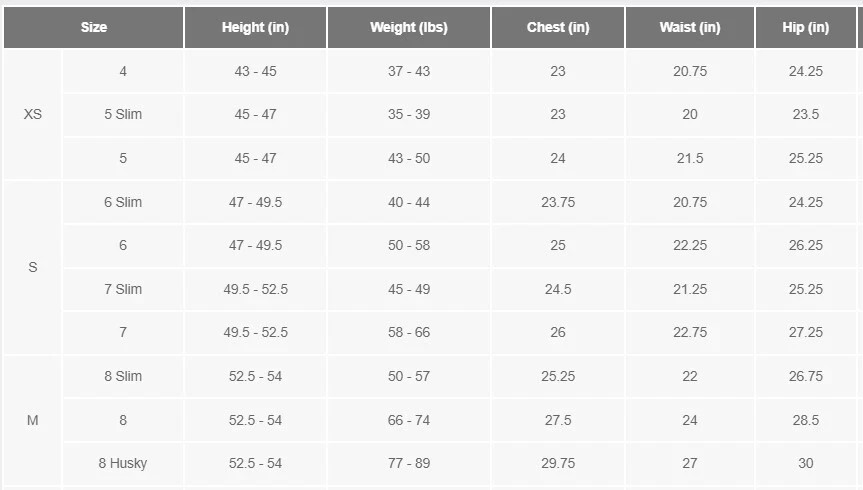Click the 43 - 45 height cell
Screen dimensions: 863x490
point(256,72)
